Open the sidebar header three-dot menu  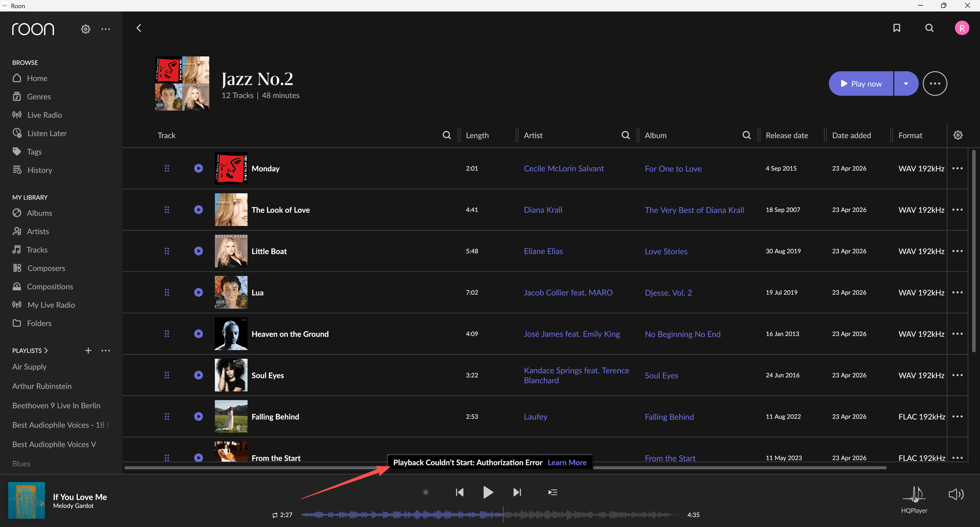point(106,29)
